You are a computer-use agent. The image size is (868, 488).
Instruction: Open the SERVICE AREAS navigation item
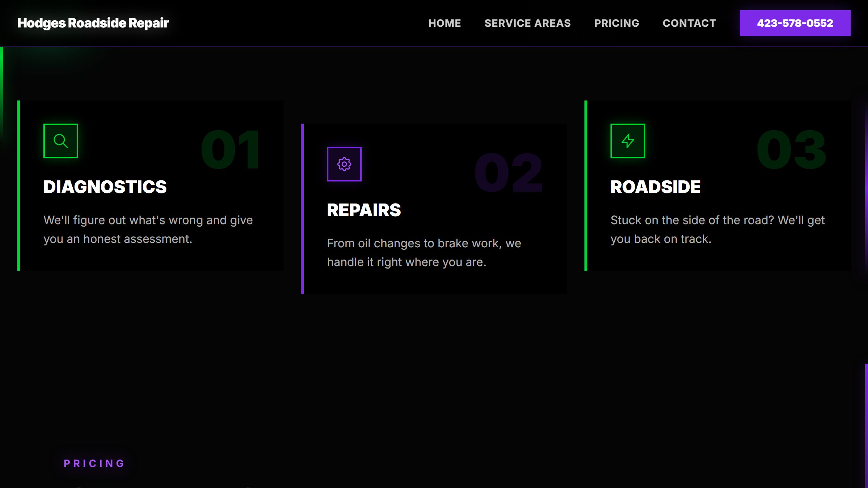(528, 23)
